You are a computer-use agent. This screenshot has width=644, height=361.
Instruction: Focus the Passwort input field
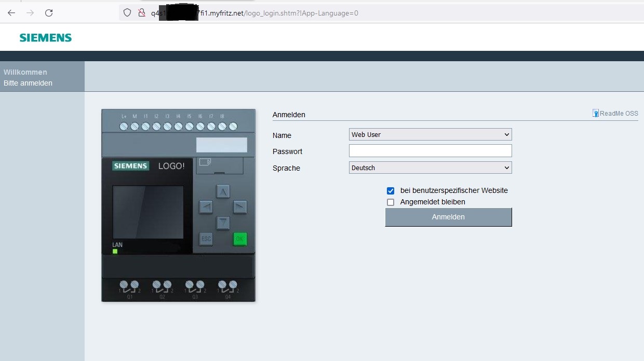(430, 151)
